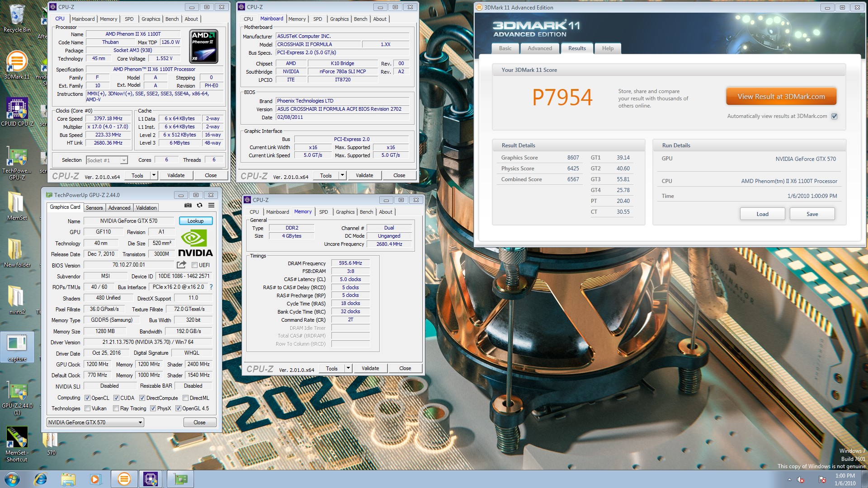Open the Validation tab in GPU-Z
This screenshot has width=868, height=488.
146,208
